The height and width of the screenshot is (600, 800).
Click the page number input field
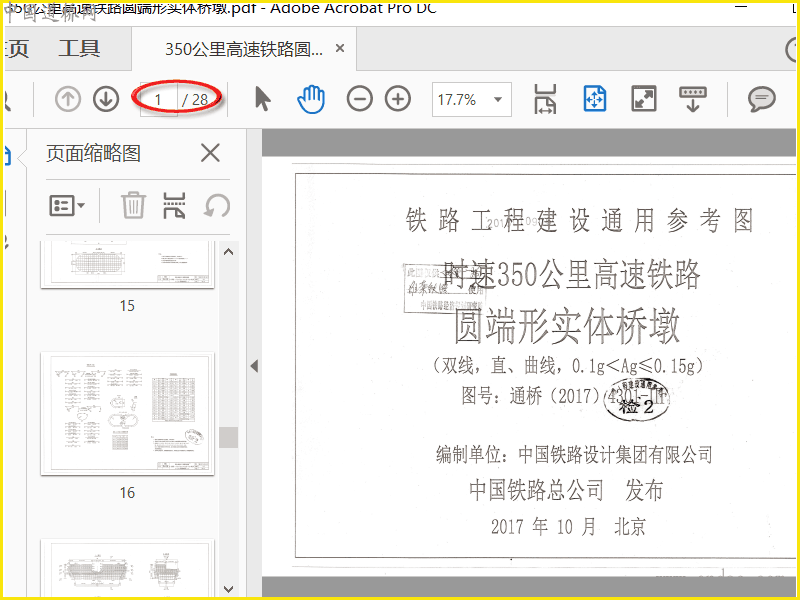click(159, 99)
